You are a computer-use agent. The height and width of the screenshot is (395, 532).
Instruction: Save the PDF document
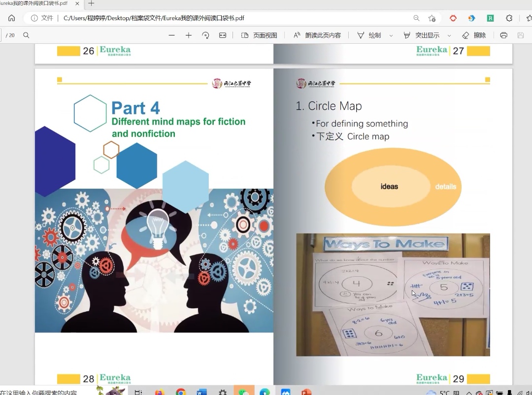(521, 35)
